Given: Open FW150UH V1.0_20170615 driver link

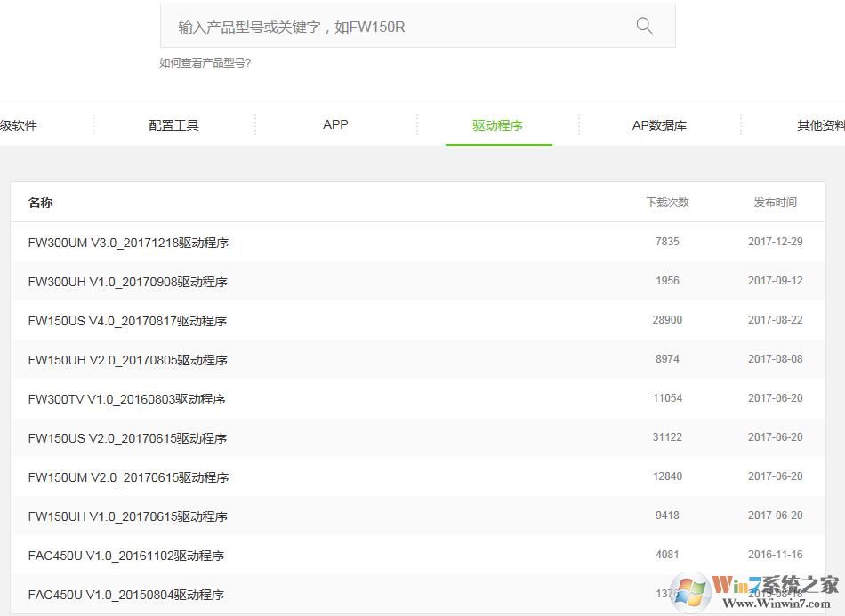Looking at the screenshot, I should [x=127, y=516].
